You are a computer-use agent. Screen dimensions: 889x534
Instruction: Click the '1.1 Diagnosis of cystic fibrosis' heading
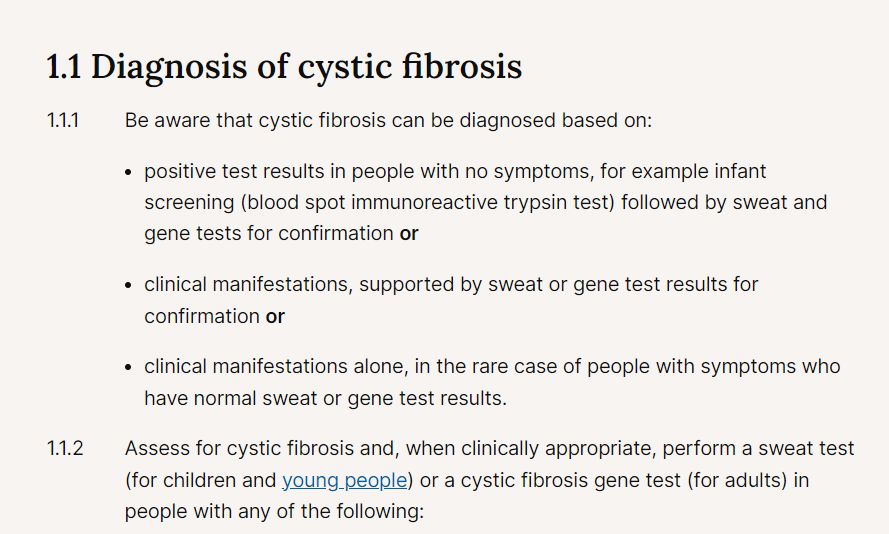[x=284, y=66]
